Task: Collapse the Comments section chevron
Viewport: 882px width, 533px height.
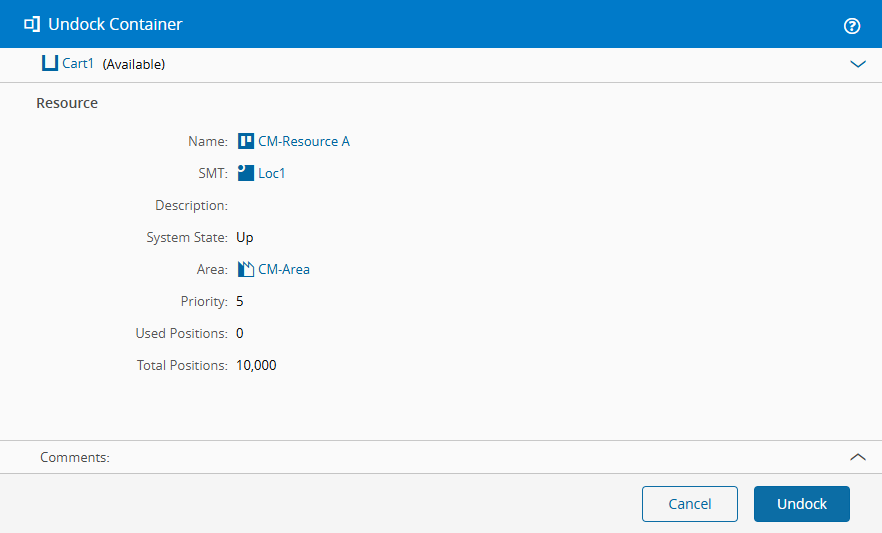Action: point(857,457)
